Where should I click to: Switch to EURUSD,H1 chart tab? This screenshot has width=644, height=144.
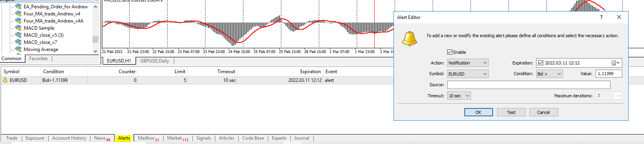[119, 61]
